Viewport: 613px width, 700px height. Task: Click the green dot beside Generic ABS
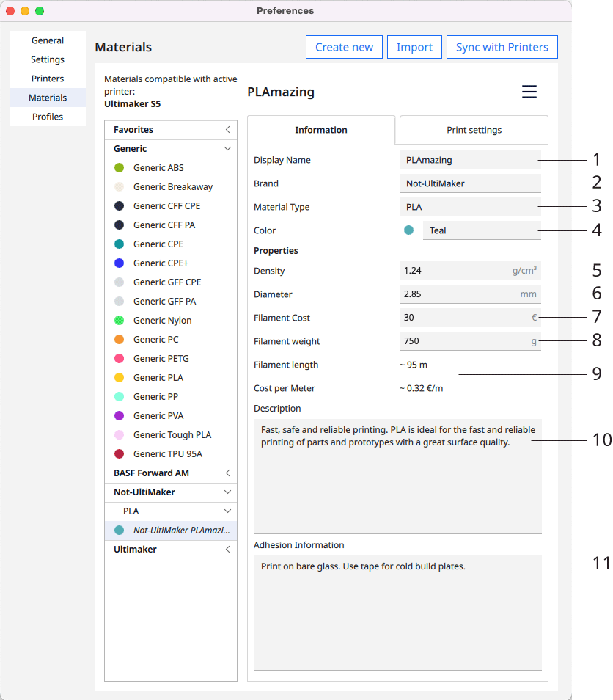point(120,168)
